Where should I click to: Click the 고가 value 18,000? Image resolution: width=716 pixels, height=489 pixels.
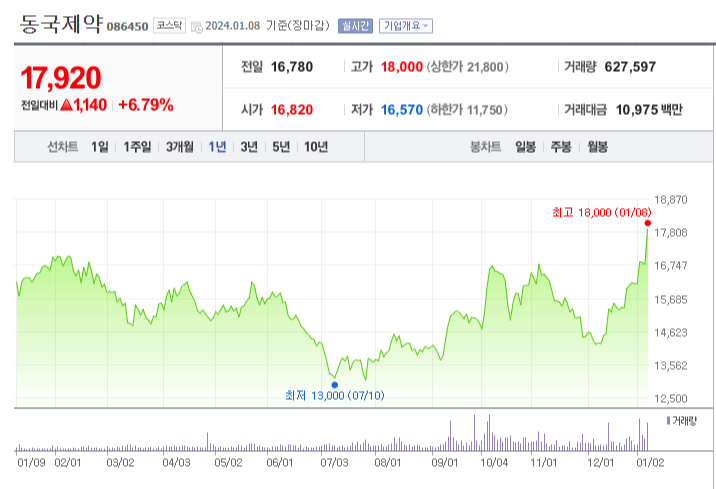pos(402,67)
